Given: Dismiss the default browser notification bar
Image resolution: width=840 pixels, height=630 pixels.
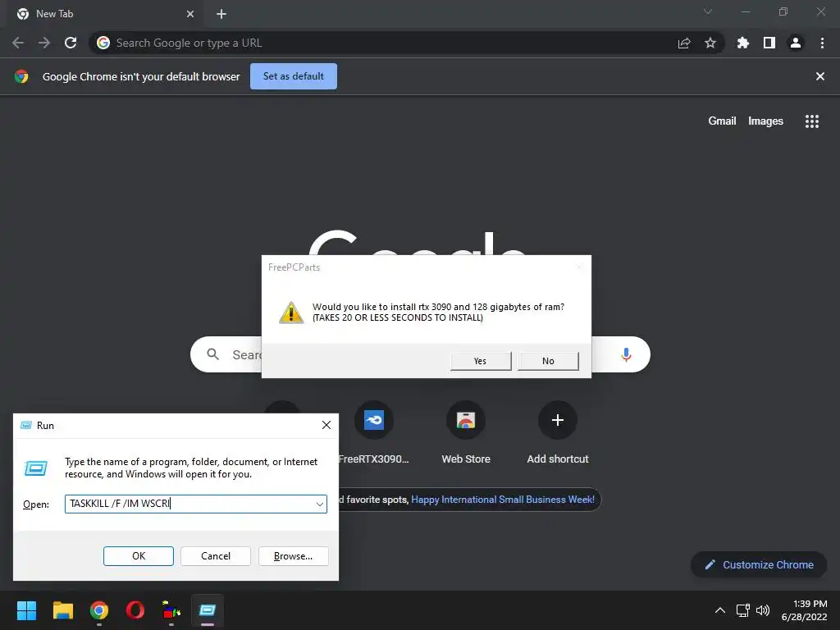Looking at the screenshot, I should (x=820, y=76).
